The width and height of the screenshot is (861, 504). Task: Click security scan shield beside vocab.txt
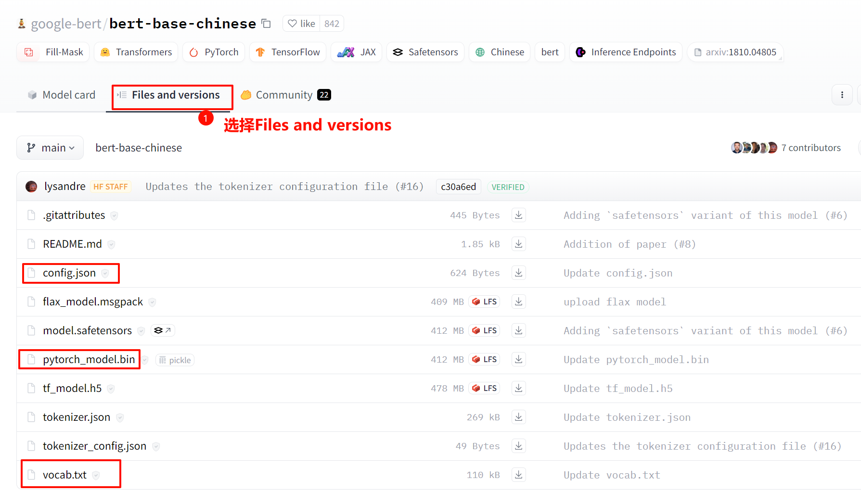point(96,475)
